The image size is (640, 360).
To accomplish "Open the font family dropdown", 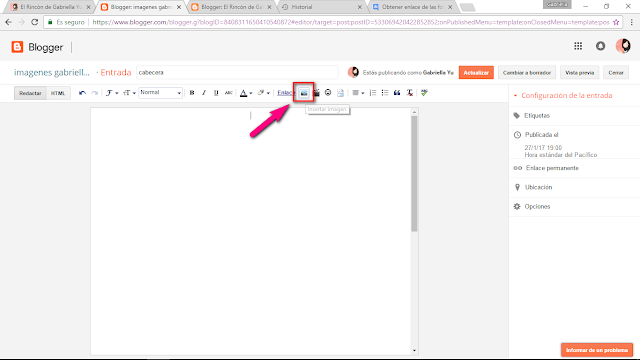I will tap(112, 93).
